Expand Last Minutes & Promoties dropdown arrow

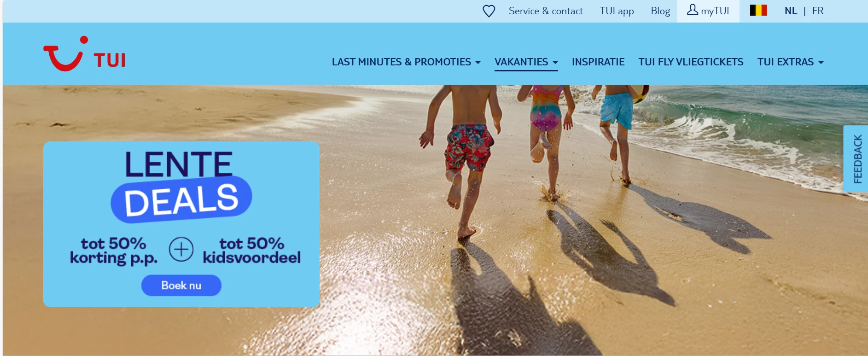coord(478,63)
